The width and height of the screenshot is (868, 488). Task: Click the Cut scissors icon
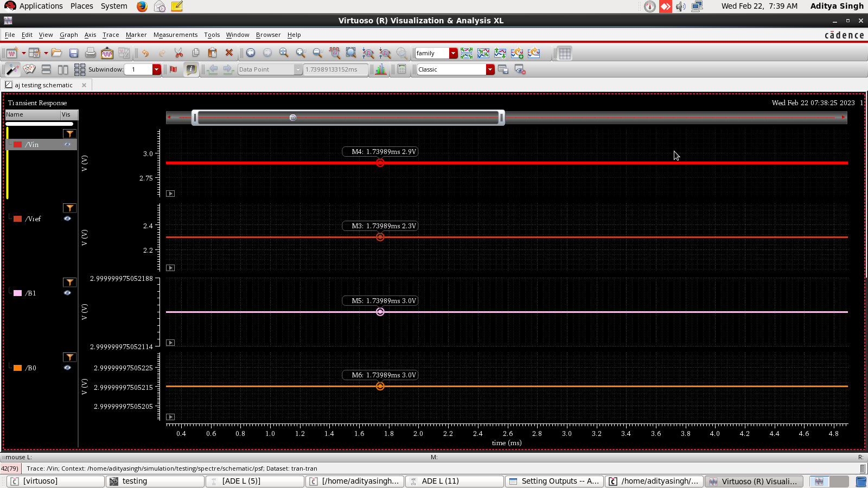tap(178, 53)
